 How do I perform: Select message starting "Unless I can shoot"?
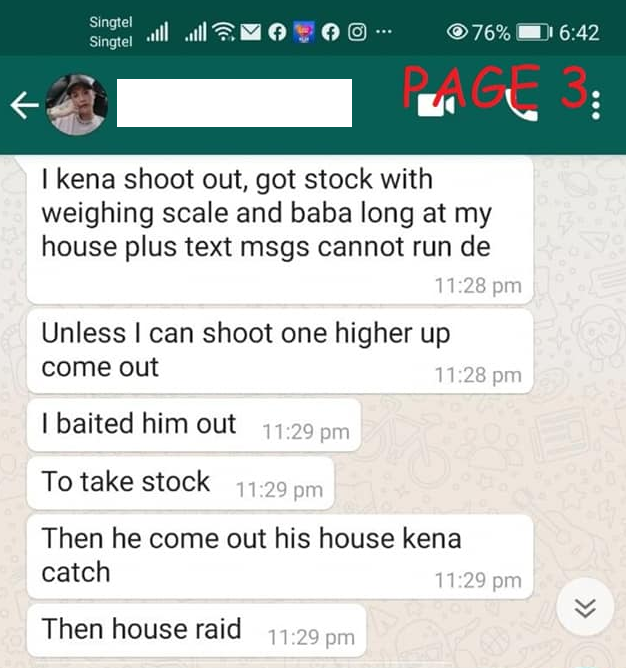pos(280,351)
